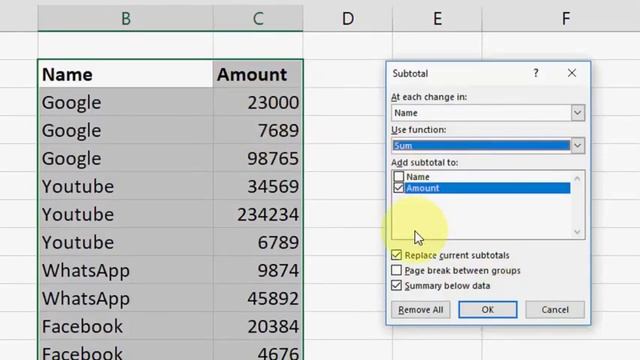Screen dimensions: 640x360
Task: Click the Google cell beside 7689
Action: pos(125,130)
